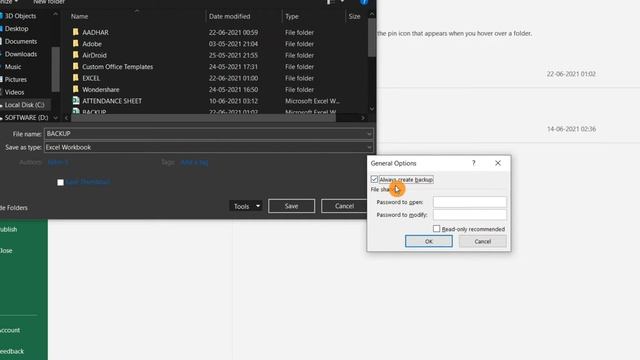Click New folder button

(x=49, y=2)
